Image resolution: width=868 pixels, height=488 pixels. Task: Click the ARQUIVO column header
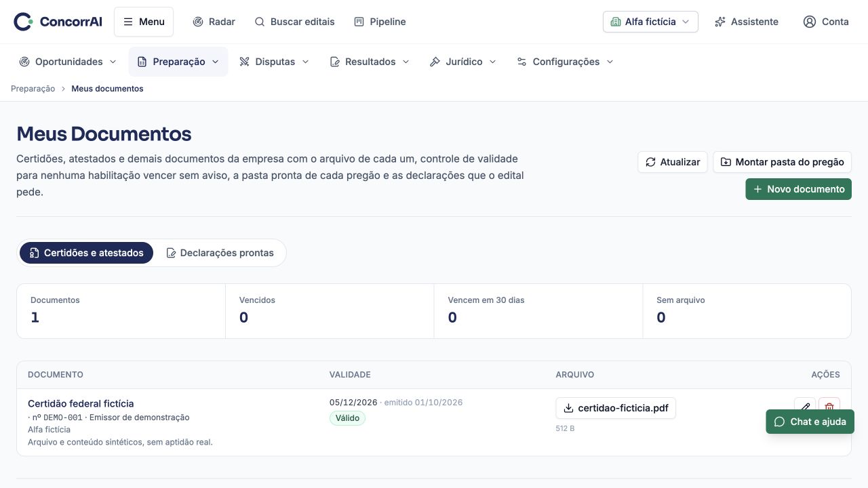(x=575, y=375)
